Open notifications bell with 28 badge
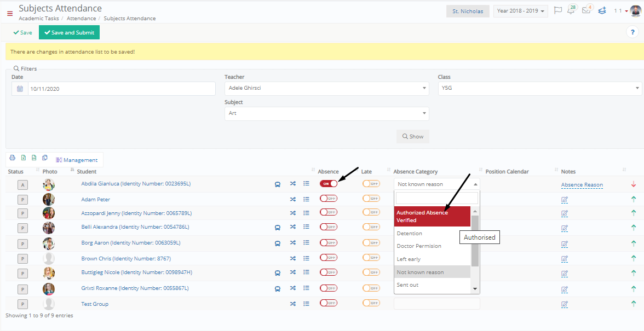 pyautogui.click(x=572, y=9)
